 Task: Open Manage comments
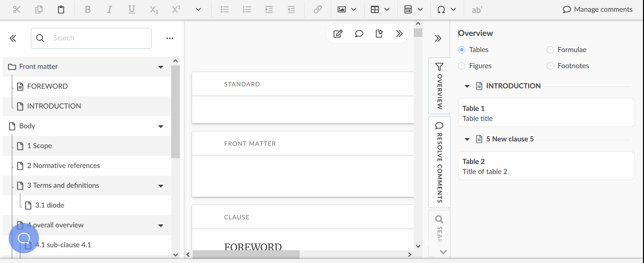[x=598, y=9]
